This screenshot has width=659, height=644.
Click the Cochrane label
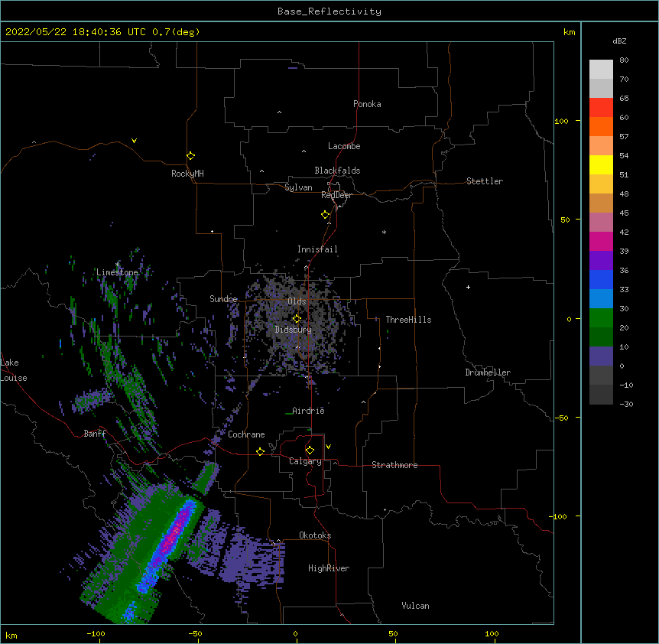(x=246, y=434)
